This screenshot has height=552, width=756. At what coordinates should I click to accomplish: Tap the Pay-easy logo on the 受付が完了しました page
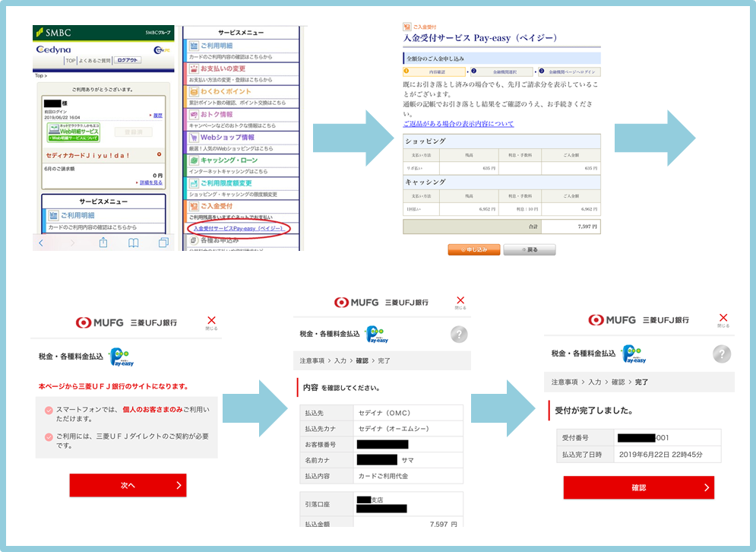pyautogui.click(x=634, y=354)
